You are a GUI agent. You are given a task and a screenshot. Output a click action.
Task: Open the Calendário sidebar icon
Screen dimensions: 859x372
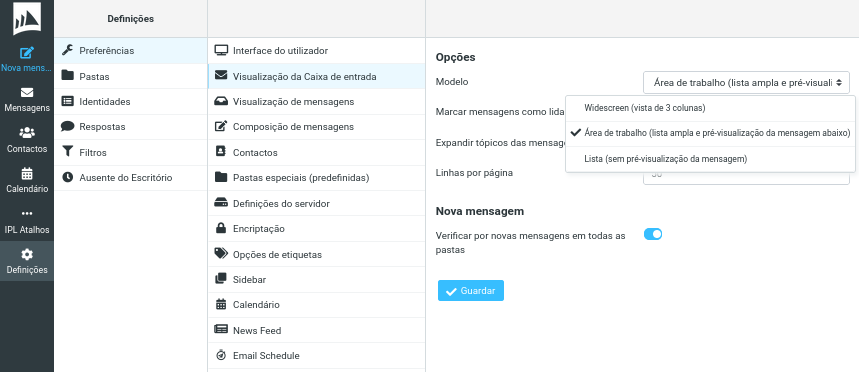click(x=26, y=174)
